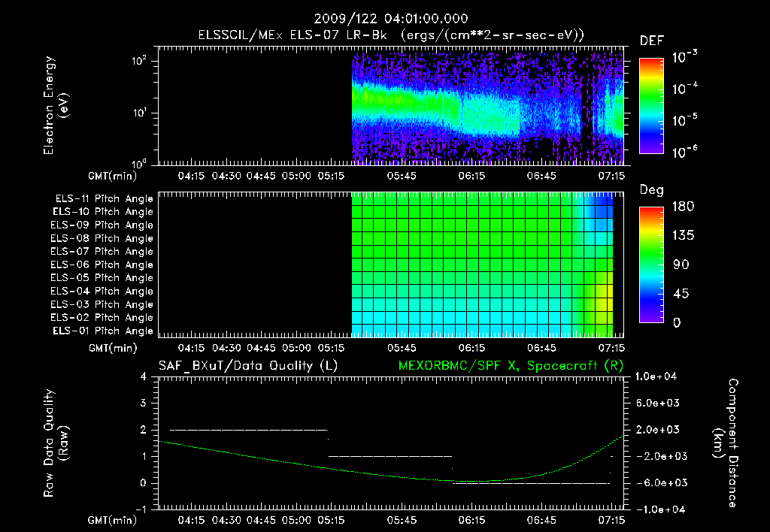Click the green 'MEXORBMC/SPF X, Spacecraft (R)' legend
The width and height of the screenshot is (770, 532).
pyautogui.click(x=511, y=366)
